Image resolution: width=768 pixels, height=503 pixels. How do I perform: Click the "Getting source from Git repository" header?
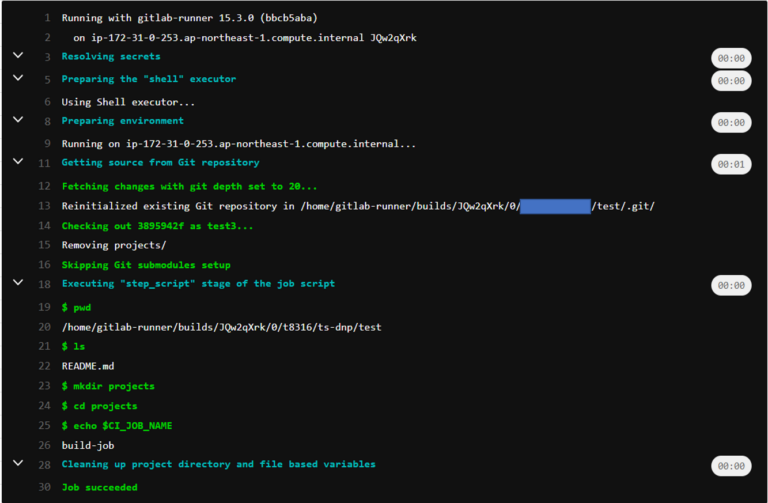point(160,162)
